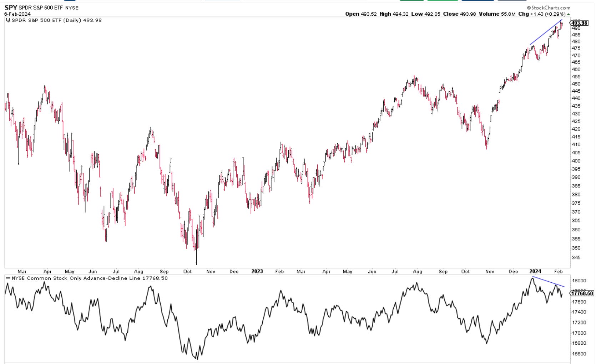Click the 16600 label on the lower axis
Image resolution: width=596 pixels, height=364 pixels.
(x=579, y=354)
